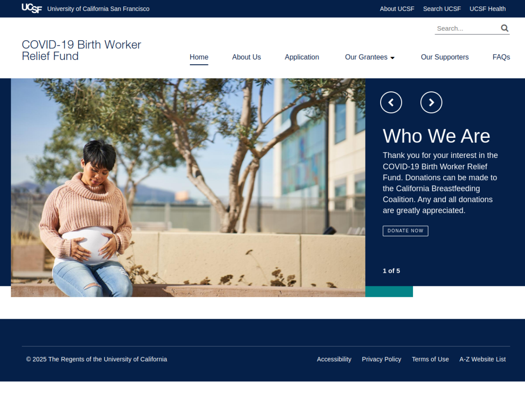Open the Home menu item

(x=199, y=57)
